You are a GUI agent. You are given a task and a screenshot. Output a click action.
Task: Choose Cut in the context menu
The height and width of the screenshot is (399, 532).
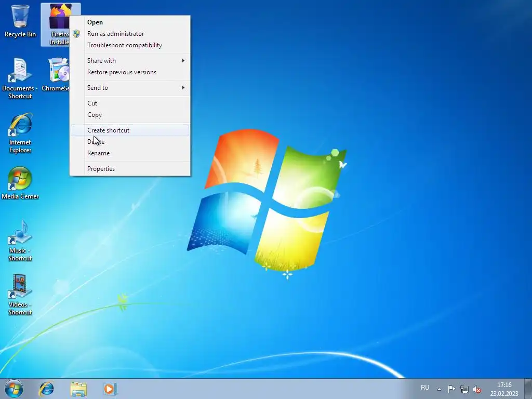pos(130,103)
